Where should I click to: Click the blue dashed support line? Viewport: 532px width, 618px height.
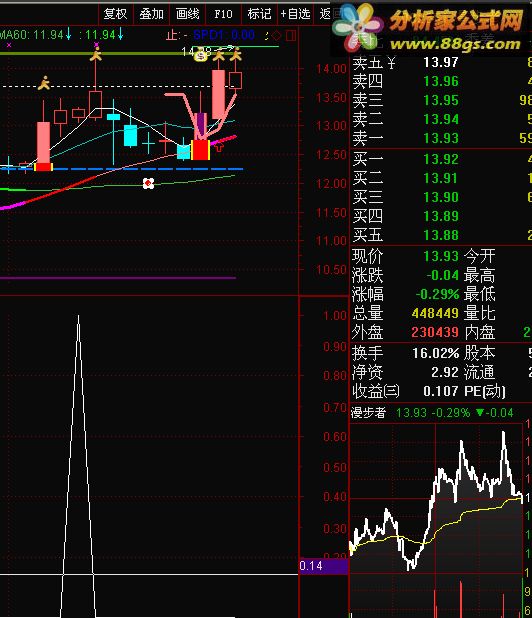pyautogui.click(x=121, y=169)
